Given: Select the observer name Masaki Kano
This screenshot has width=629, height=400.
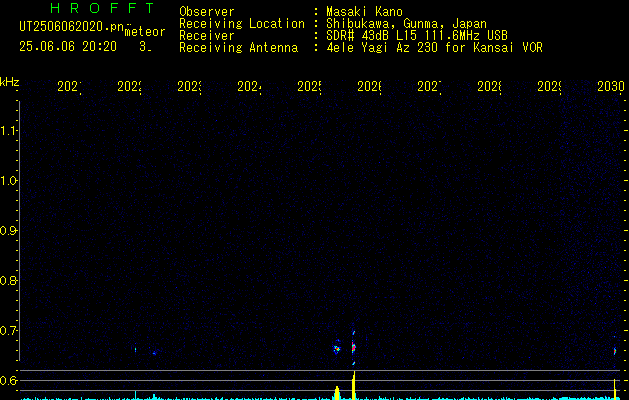Looking at the screenshot, I should click(364, 12).
